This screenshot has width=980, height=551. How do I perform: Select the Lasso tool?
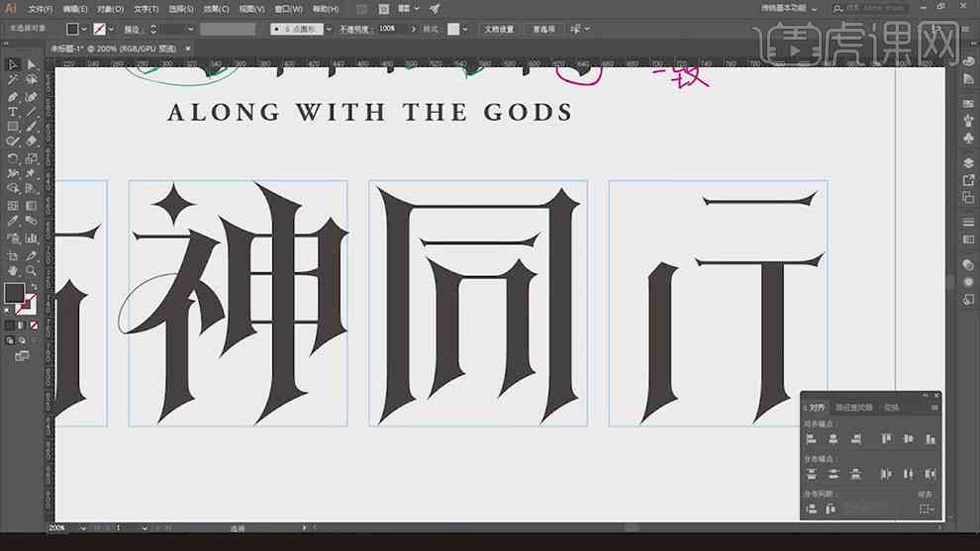point(32,80)
